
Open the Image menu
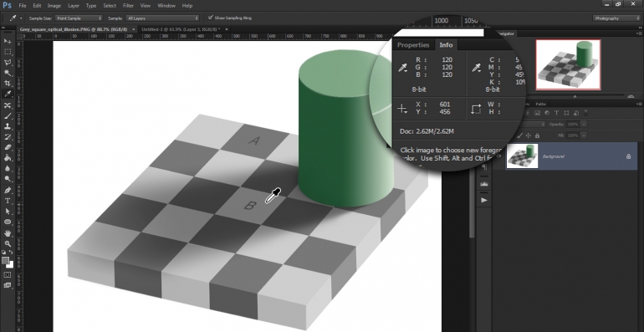pyautogui.click(x=54, y=6)
